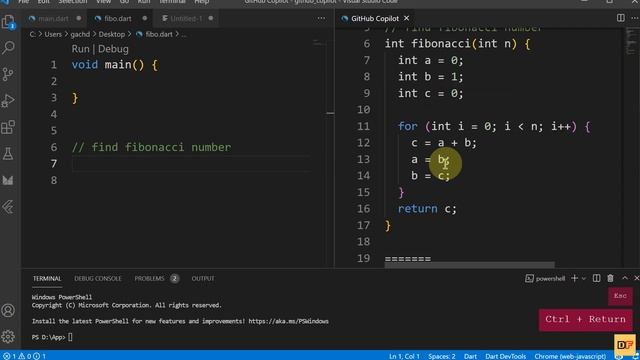The height and width of the screenshot is (360, 640).
Task: Click 'return c;' on line 16
Action: (x=427, y=209)
